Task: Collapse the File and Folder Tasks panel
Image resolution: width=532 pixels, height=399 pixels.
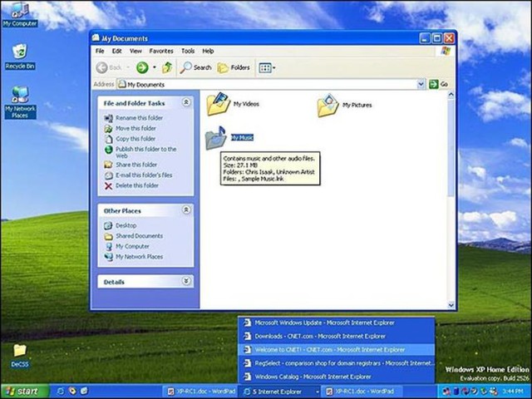Action: pos(186,103)
